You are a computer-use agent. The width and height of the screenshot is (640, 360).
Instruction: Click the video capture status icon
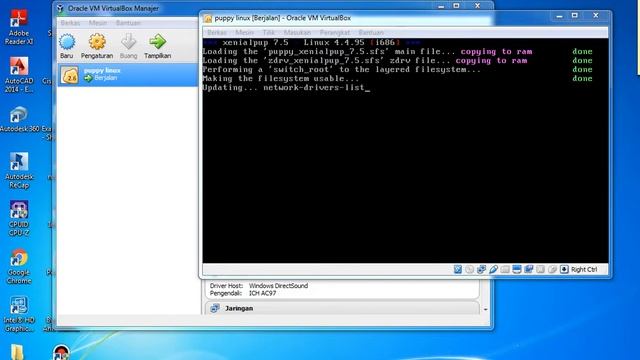(529, 269)
